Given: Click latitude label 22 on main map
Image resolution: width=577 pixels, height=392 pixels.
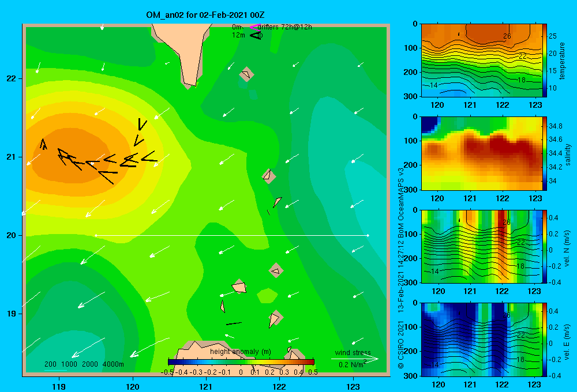Looking at the screenshot, I should point(12,78).
